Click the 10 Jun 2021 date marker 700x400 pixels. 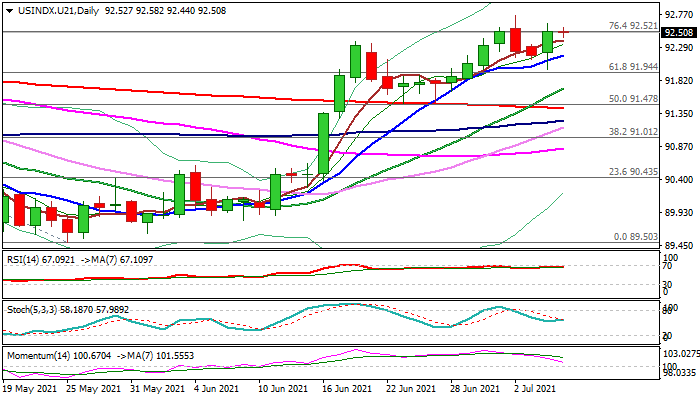click(x=282, y=389)
